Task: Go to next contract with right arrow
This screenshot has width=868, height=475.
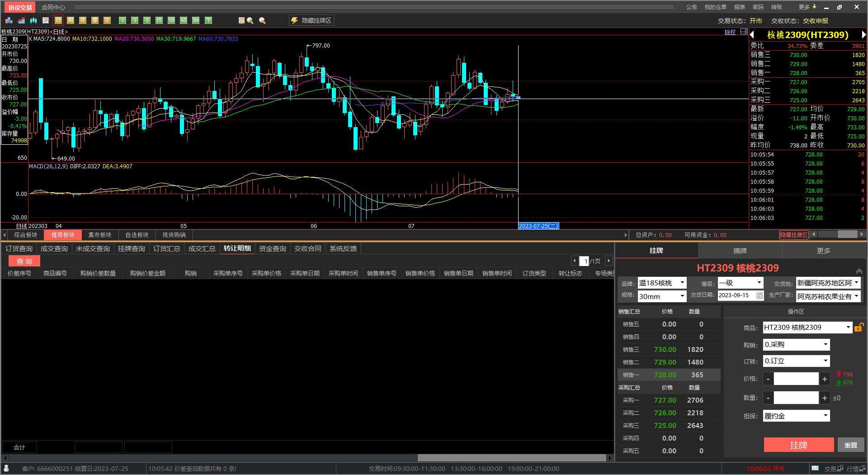Action: (863, 35)
